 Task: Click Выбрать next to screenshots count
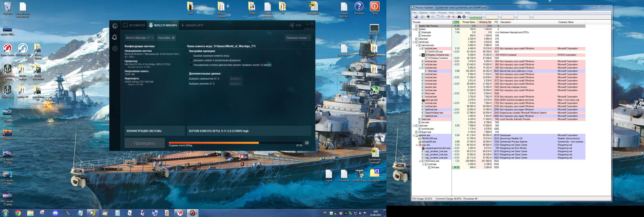click(236, 79)
